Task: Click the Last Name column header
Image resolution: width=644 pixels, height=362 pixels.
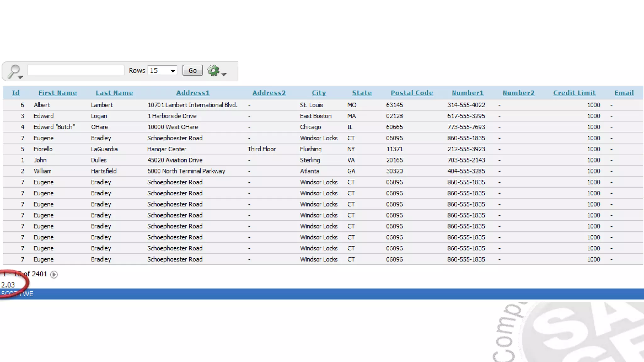Action: (114, 93)
